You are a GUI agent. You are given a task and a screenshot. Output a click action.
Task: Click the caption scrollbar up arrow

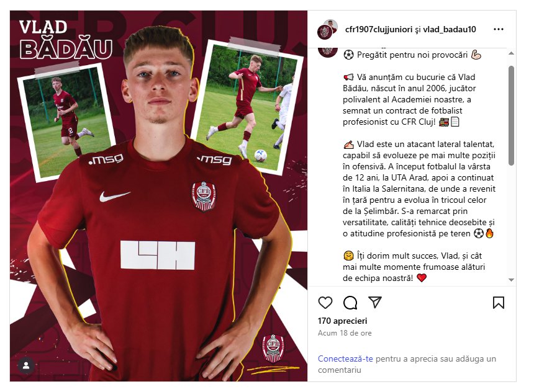(x=511, y=53)
